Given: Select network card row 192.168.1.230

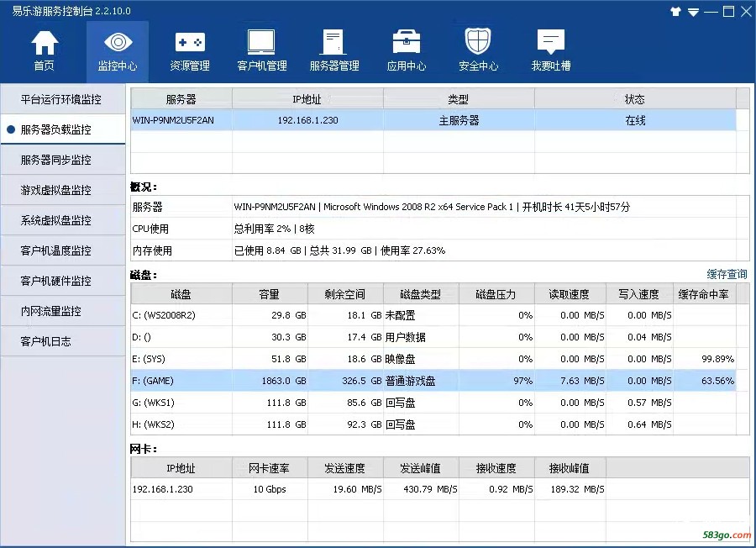Looking at the screenshot, I should [369, 489].
